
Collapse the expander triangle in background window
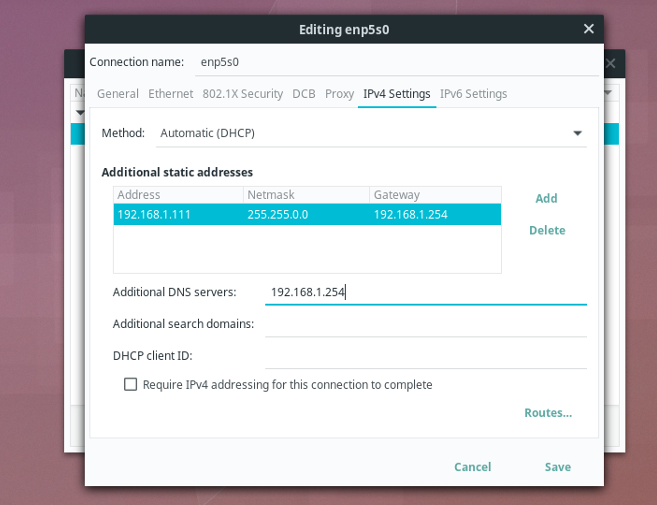click(x=80, y=113)
